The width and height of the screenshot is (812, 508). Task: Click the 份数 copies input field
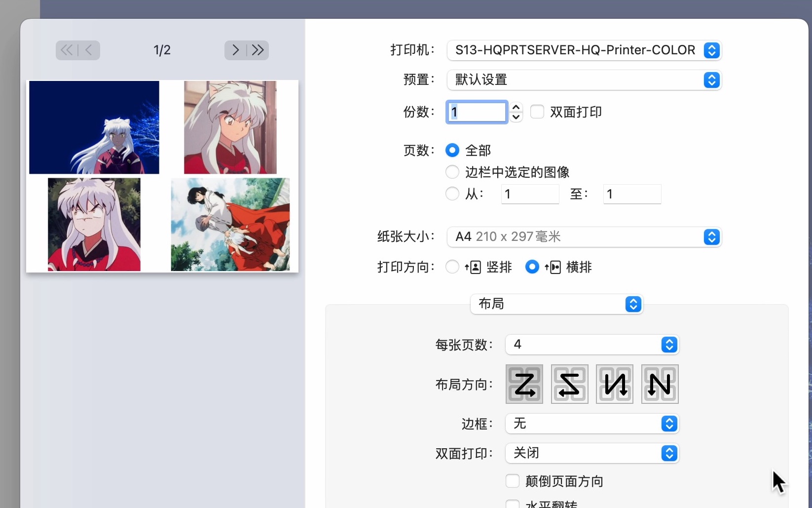[x=477, y=112]
